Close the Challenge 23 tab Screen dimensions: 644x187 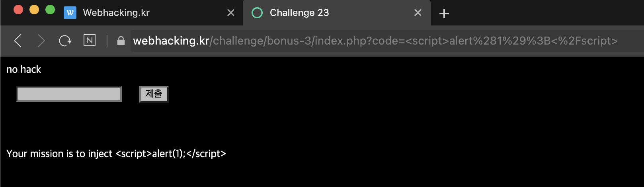(x=418, y=13)
